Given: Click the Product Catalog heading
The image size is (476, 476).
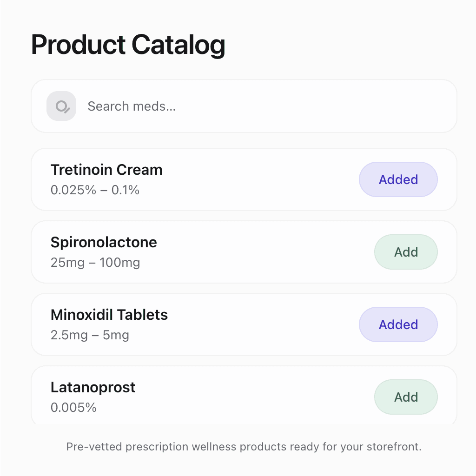Looking at the screenshot, I should pos(128,44).
